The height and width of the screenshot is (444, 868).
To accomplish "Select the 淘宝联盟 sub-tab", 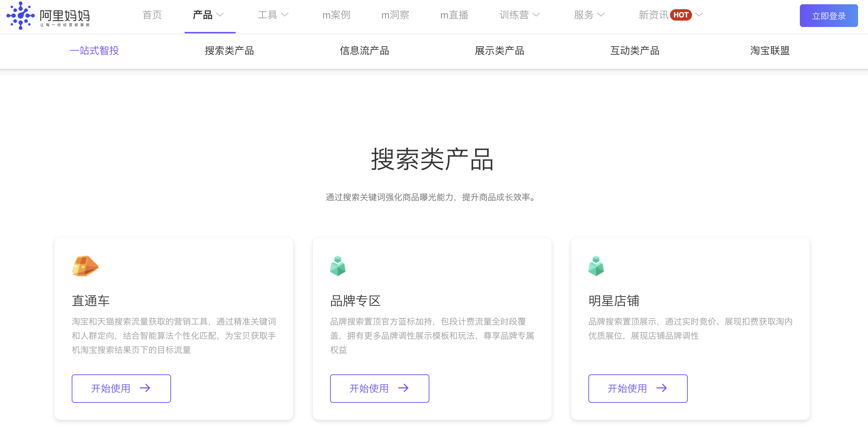I will click(x=770, y=51).
